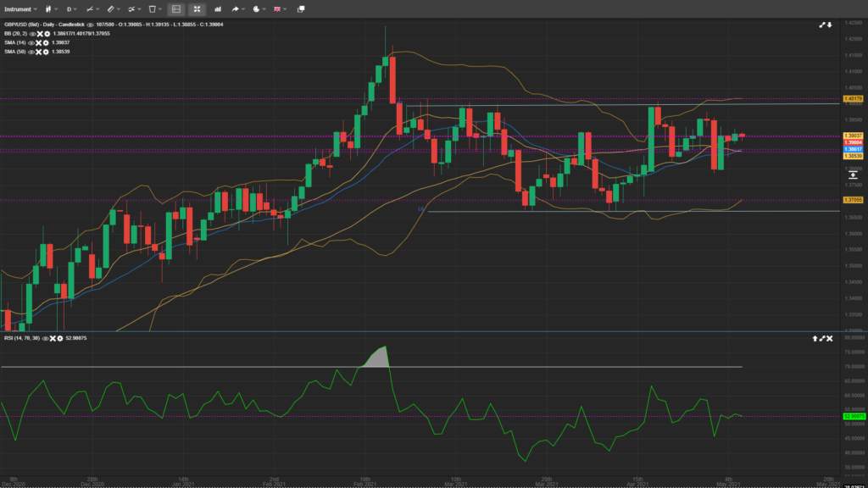868x488 pixels.
Task: Click the BB lower band 1.37055 price label
Action: click(853, 200)
